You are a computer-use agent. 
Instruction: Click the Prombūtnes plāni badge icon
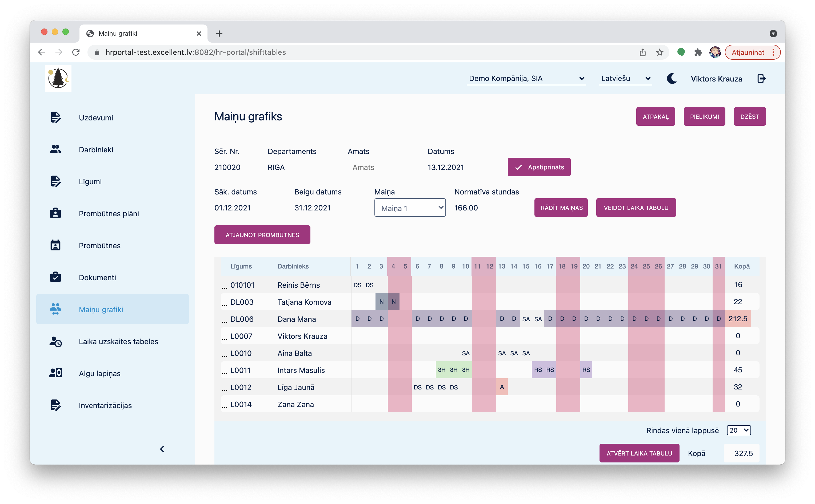coord(55,213)
